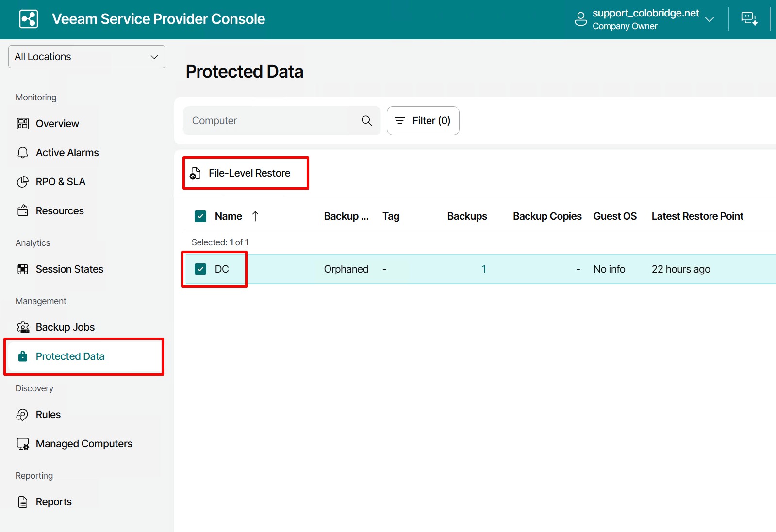Uncheck the DC row checkbox
The height and width of the screenshot is (532, 776).
pos(200,269)
